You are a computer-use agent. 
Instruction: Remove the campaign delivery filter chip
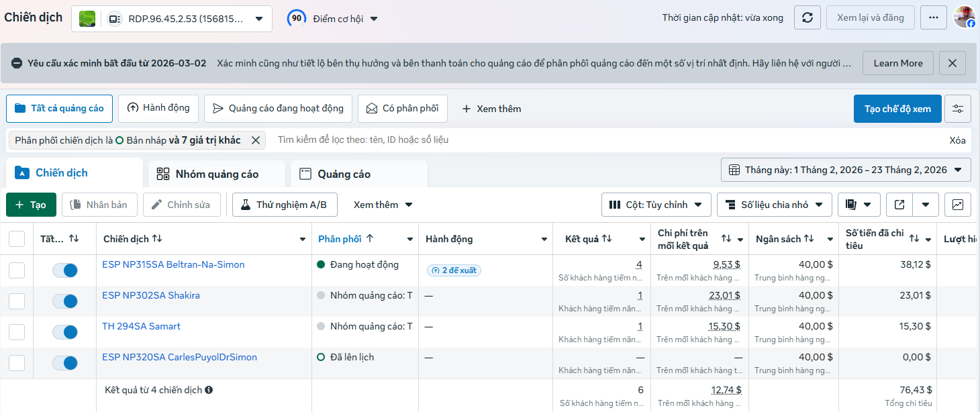pos(256,140)
